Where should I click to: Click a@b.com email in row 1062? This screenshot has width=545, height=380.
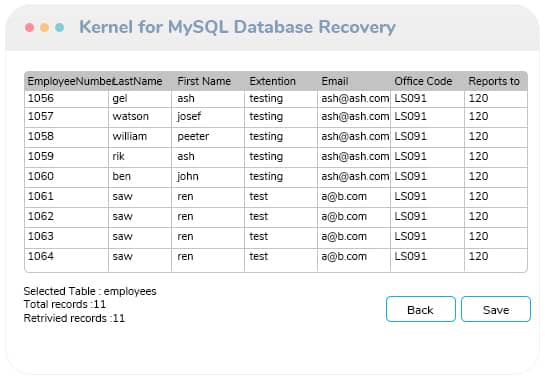pyautogui.click(x=354, y=217)
